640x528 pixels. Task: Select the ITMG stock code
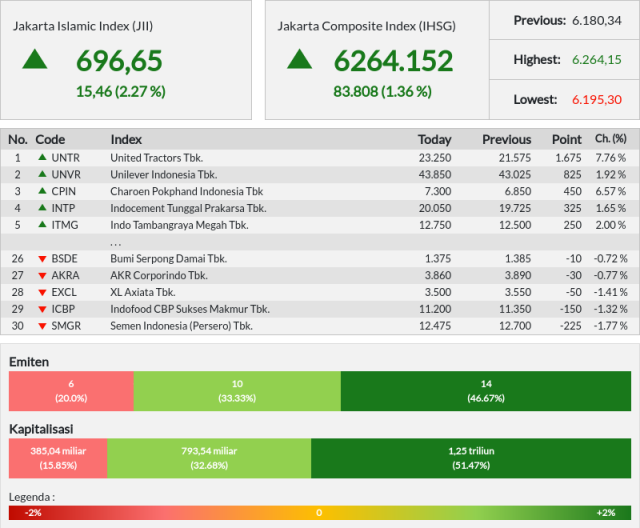65,225
